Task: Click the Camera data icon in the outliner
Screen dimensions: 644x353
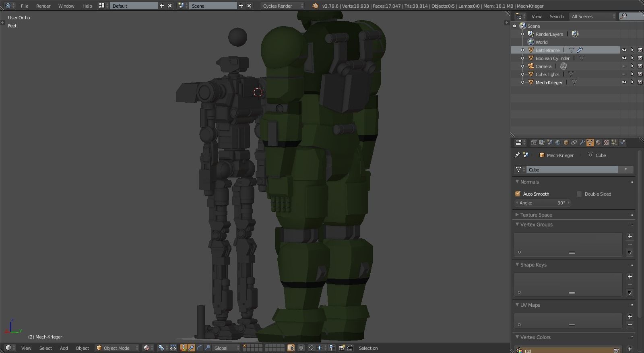Action: coord(563,66)
